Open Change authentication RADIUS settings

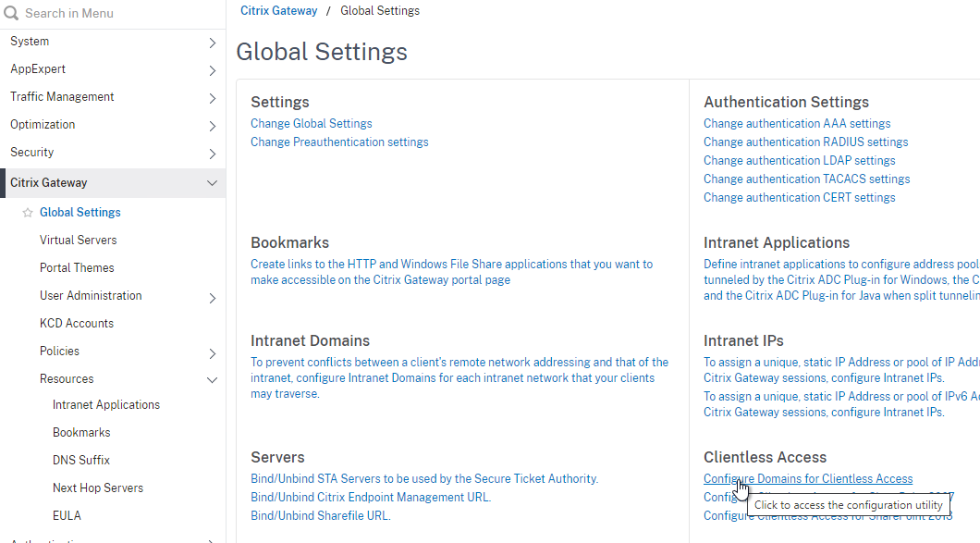[x=805, y=142]
